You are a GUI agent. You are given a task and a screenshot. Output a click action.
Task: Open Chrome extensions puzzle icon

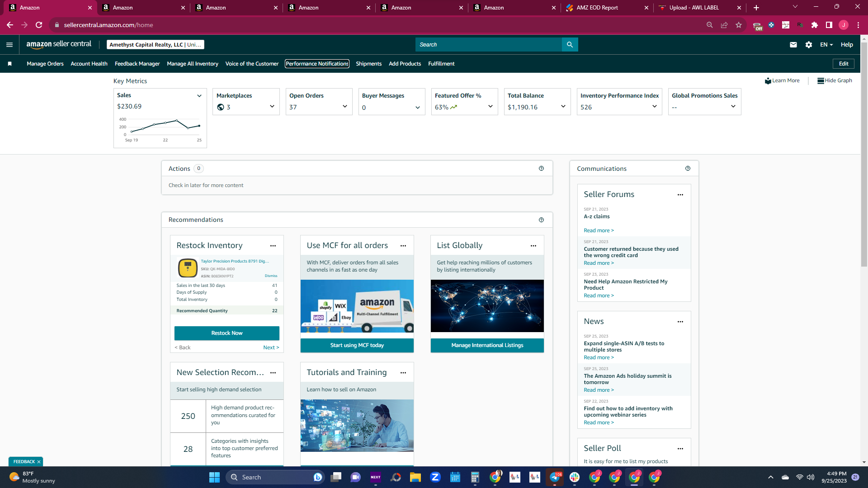[x=815, y=25]
